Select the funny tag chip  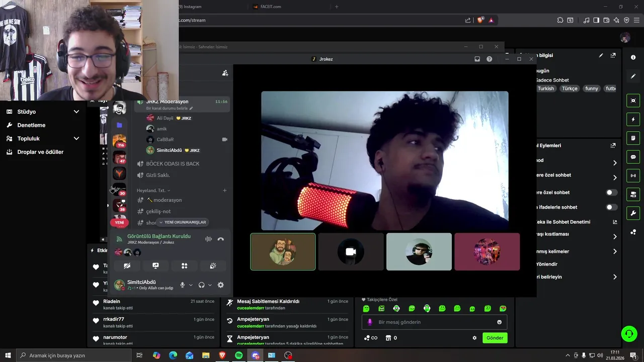592,88
